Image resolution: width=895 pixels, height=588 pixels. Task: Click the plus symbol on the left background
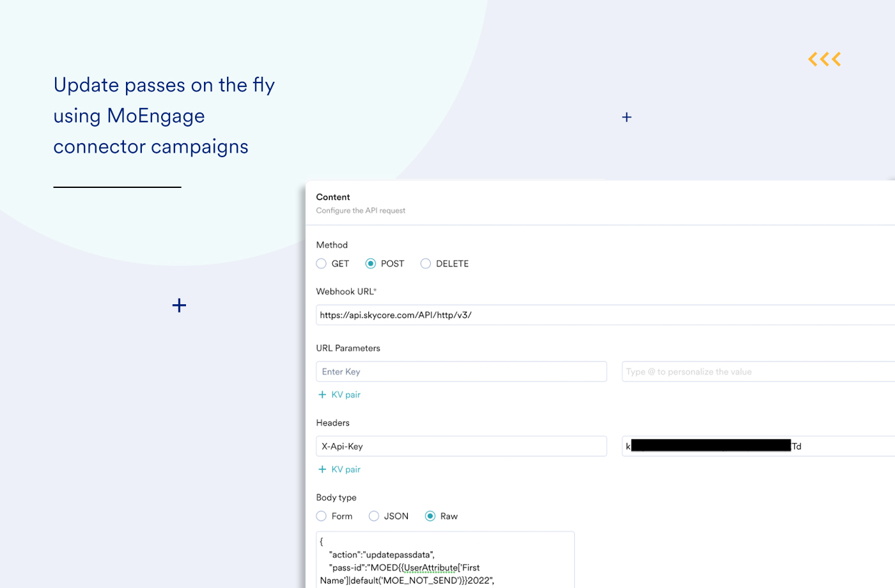(x=179, y=306)
